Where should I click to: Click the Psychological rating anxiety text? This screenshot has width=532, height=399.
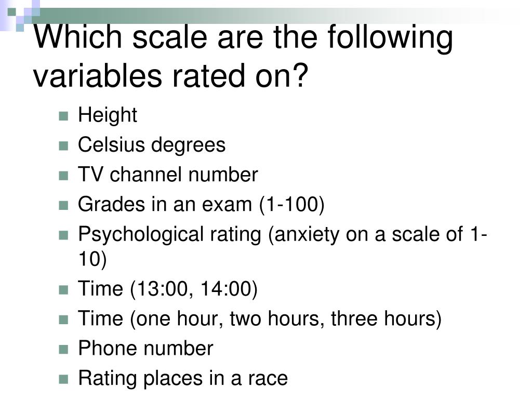[x=283, y=247]
